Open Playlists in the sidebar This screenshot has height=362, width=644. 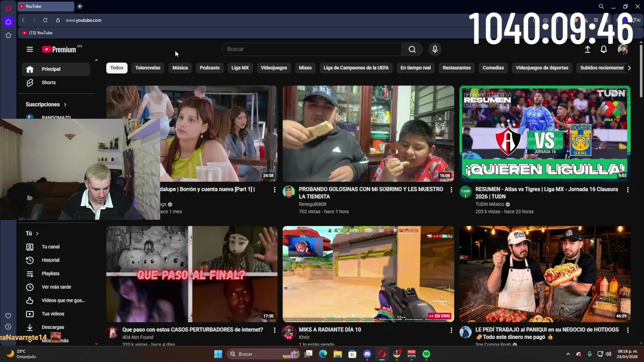(56, 274)
